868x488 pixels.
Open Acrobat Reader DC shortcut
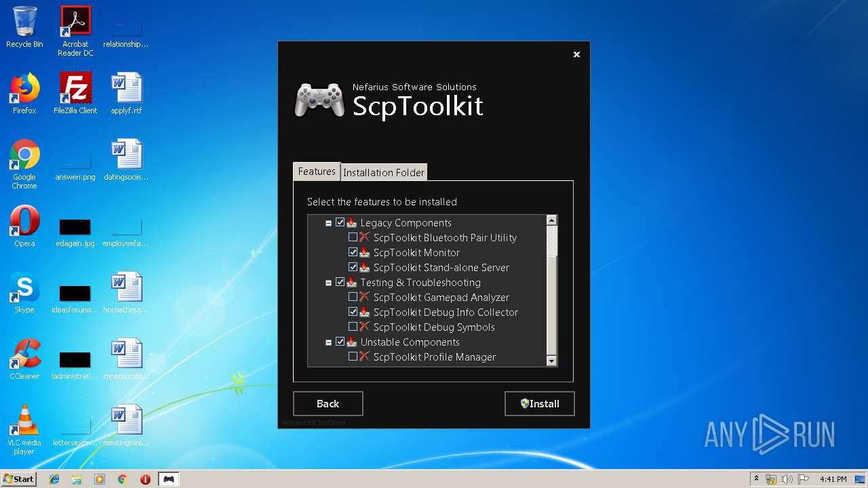[75, 31]
